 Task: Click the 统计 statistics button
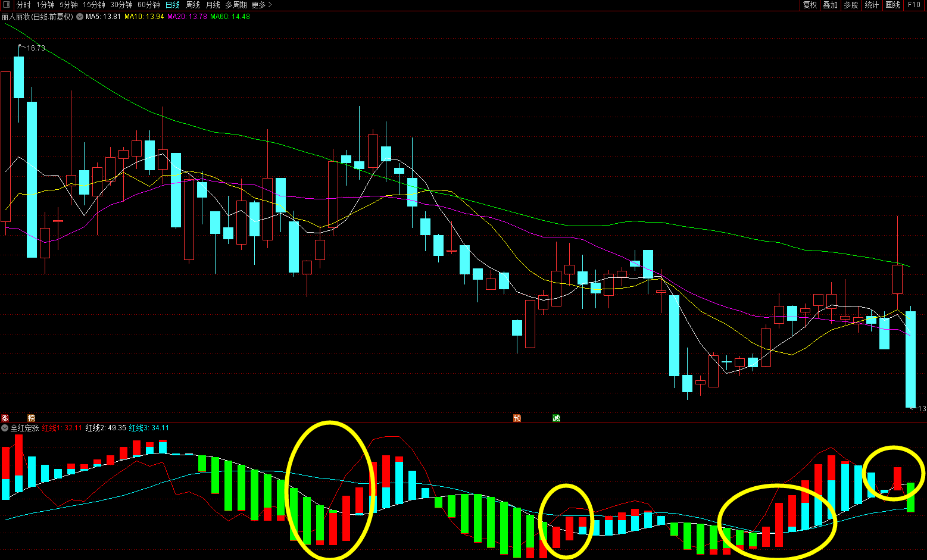(x=872, y=5)
